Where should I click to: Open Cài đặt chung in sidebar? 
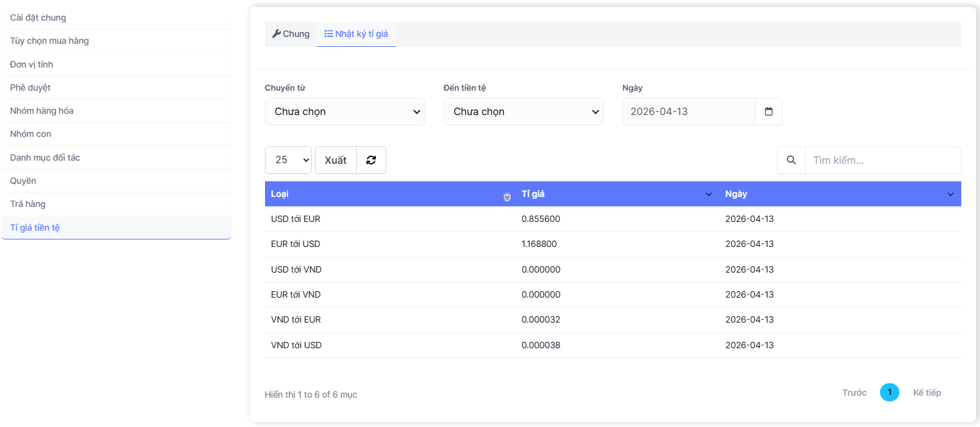pyautogui.click(x=38, y=18)
